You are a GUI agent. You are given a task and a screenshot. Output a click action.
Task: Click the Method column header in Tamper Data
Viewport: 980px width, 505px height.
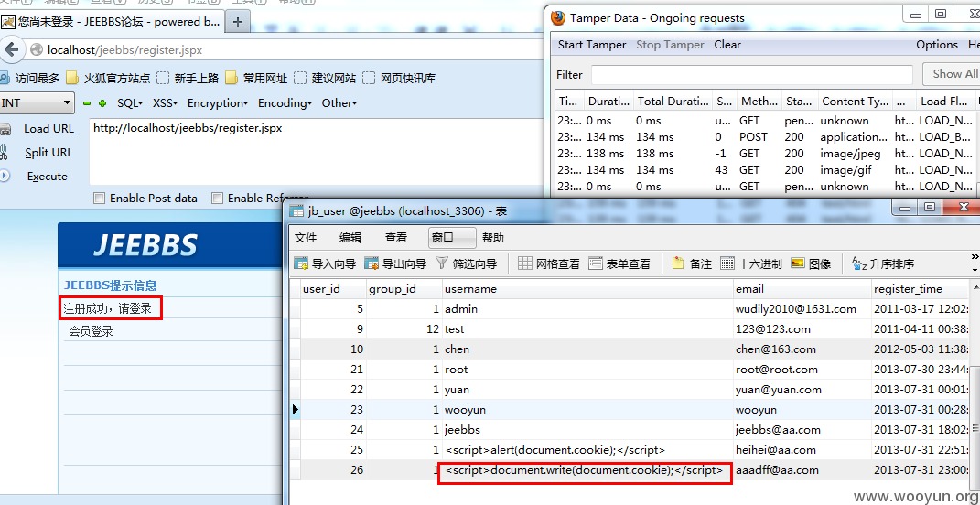click(x=759, y=102)
